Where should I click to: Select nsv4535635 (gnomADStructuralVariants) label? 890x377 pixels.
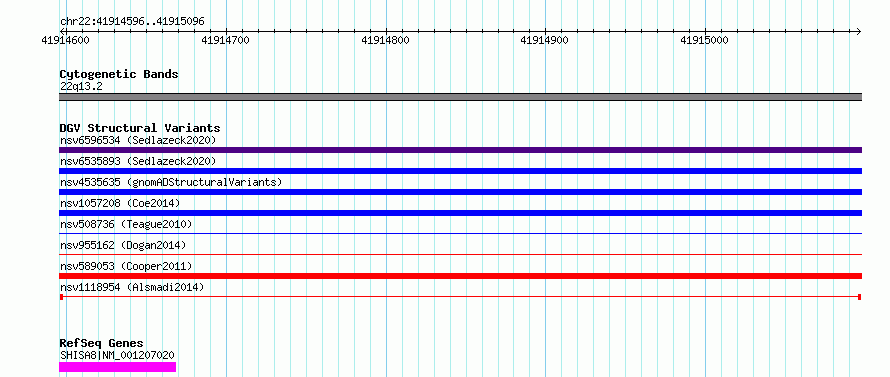click(171, 182)
